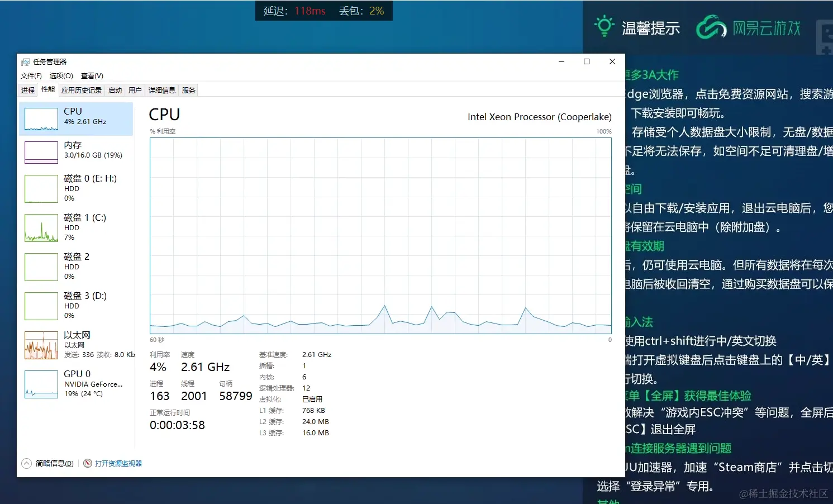Switch to the 性能 tab
This screenshot has height=504, width=833.
pyautogui.click(x=48, y=89)
